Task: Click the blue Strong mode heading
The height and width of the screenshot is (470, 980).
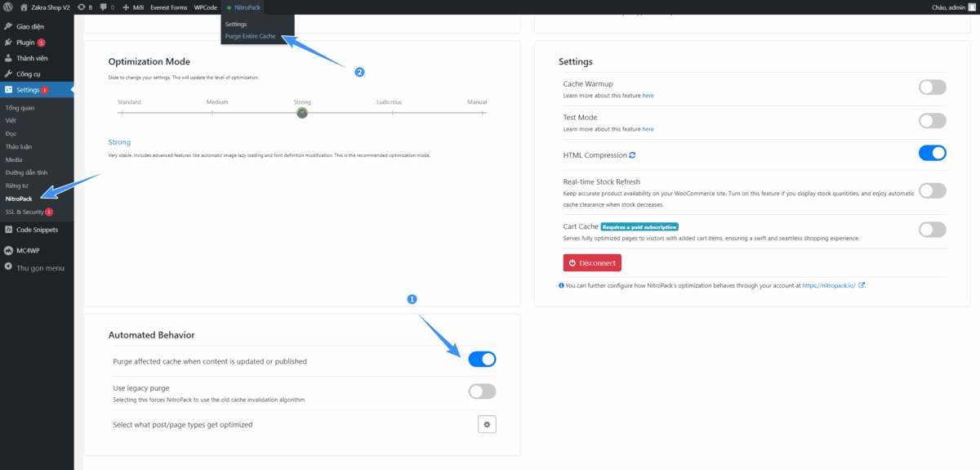Action: click(x=119, y=142)
